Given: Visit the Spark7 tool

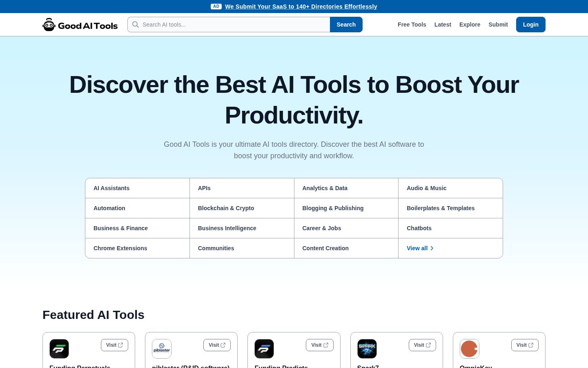Looking at the screenshot, I should (x=422, y=345).
